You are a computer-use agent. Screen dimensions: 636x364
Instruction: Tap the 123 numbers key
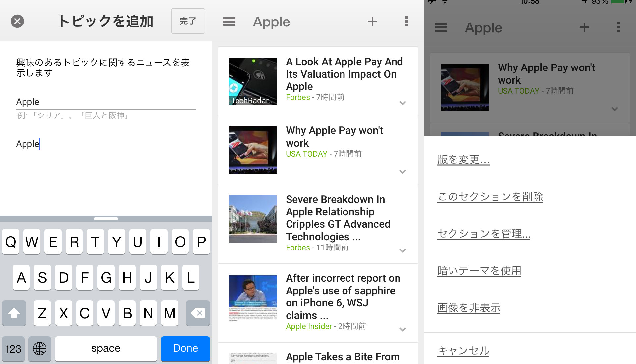(x=13, y=349)
